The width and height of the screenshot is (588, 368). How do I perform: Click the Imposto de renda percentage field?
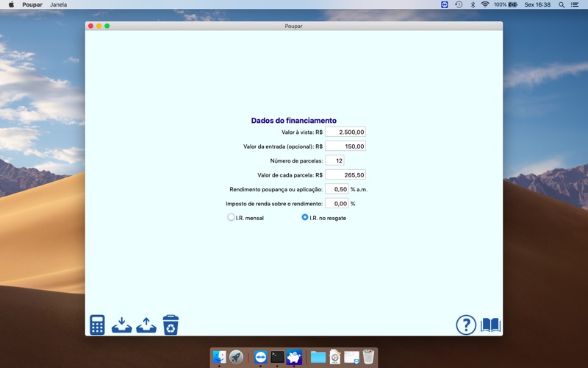[x=337, y=203]
